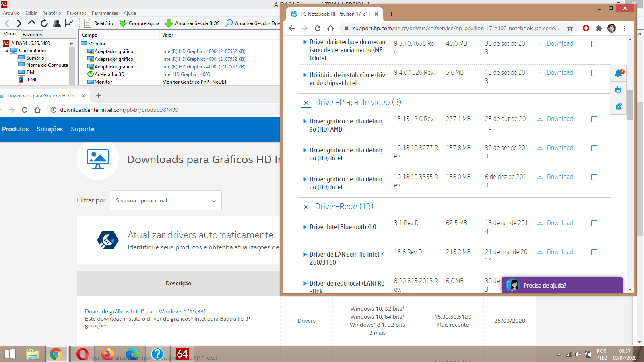Click HP print page icon

click(618, 89)
